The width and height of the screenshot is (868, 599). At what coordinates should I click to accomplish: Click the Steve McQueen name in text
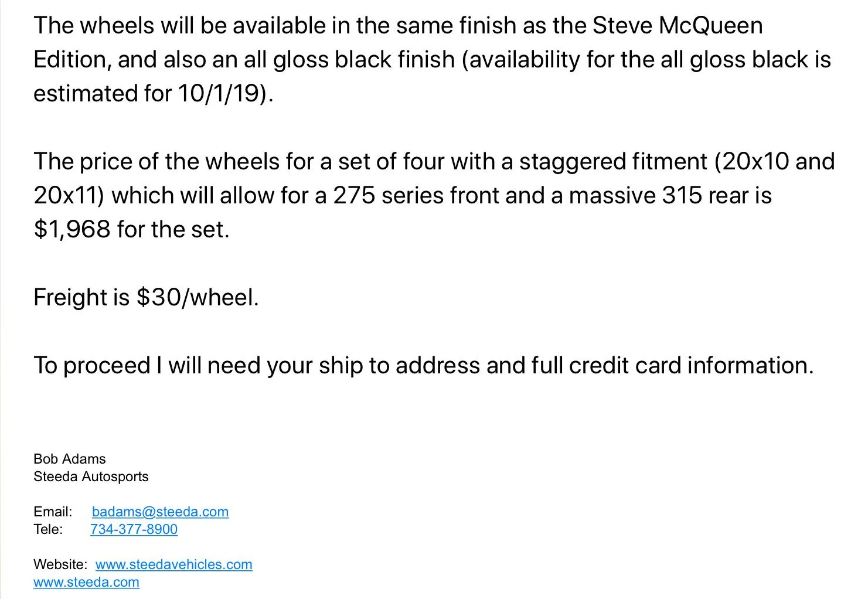click(678, 25)
